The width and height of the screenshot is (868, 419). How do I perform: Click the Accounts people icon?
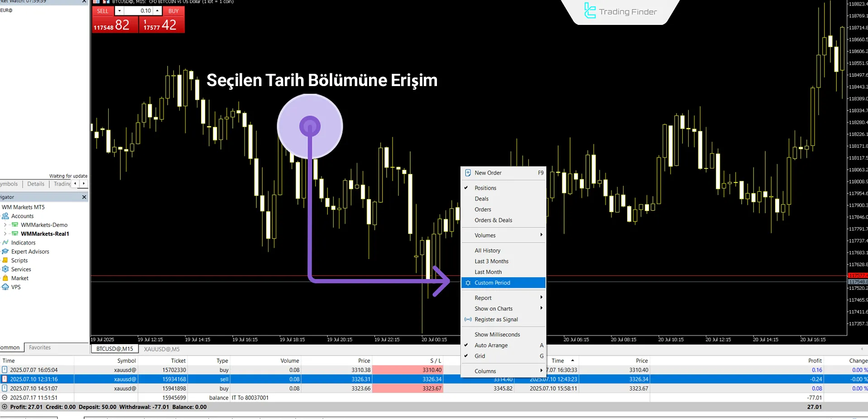click(5, 216)
